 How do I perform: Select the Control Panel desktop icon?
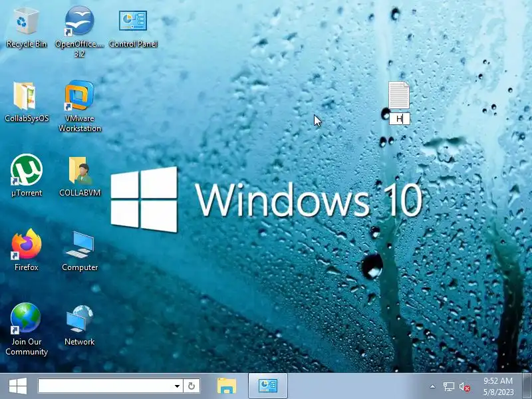(x=133, y=21)
